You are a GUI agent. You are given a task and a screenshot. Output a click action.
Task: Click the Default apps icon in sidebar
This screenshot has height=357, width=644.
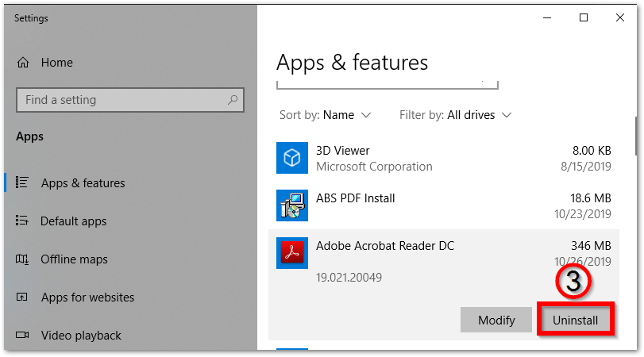click(21, 221)
